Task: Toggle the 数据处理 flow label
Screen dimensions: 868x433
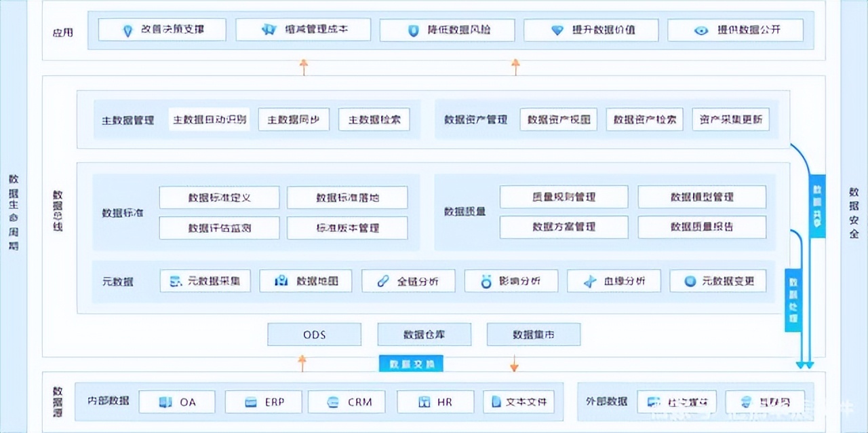Action: coord(792,300)
